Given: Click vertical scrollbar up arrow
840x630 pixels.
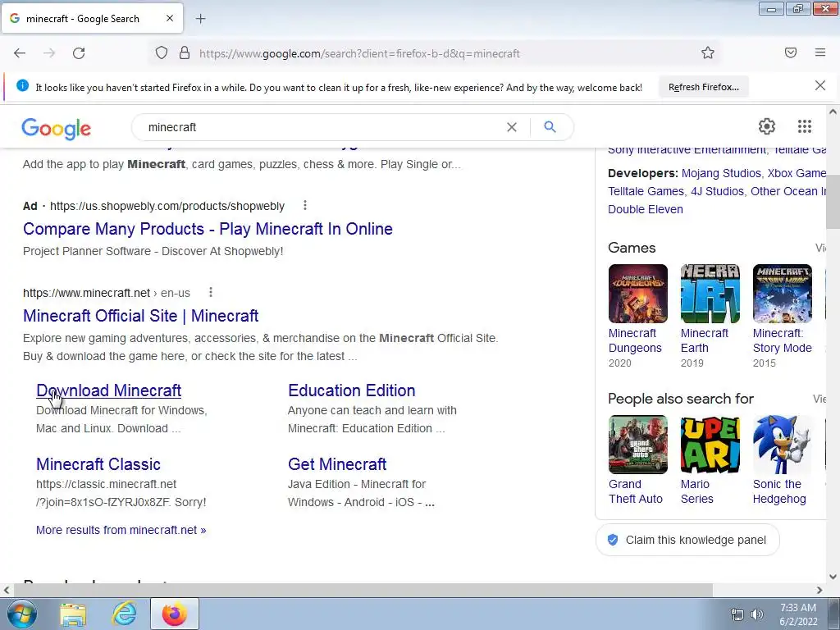Looking at the screenshot, I should tap(833, 112).
